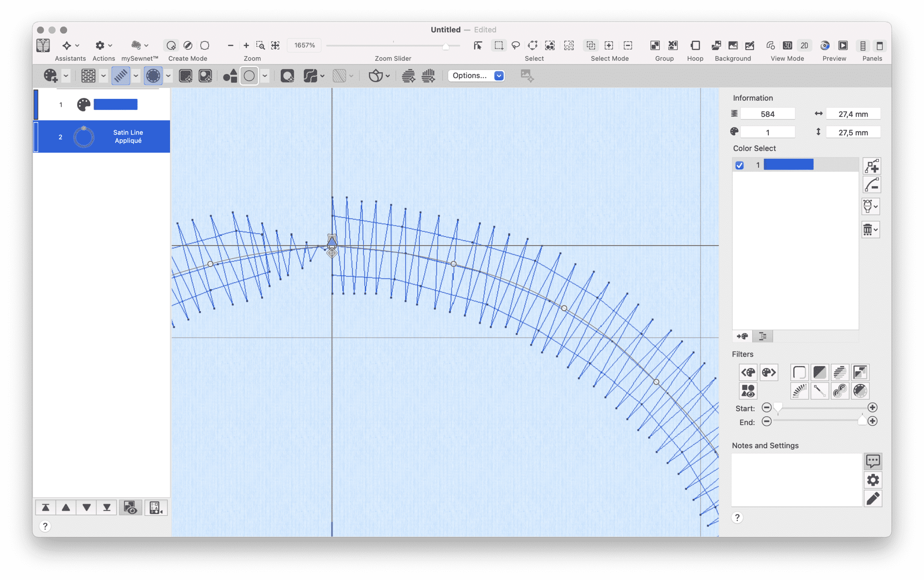This screenshot has width=924, height=580.
Task: Click the Zoom Slider handle
Action: [x=445, y=47]
